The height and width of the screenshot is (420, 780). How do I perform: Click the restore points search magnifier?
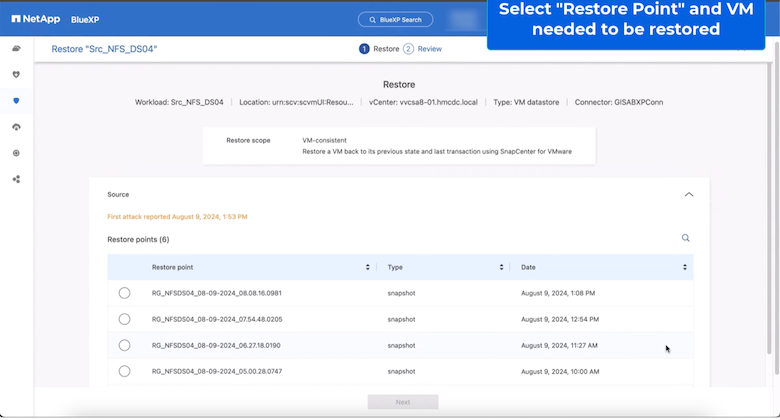click(685, 238)
